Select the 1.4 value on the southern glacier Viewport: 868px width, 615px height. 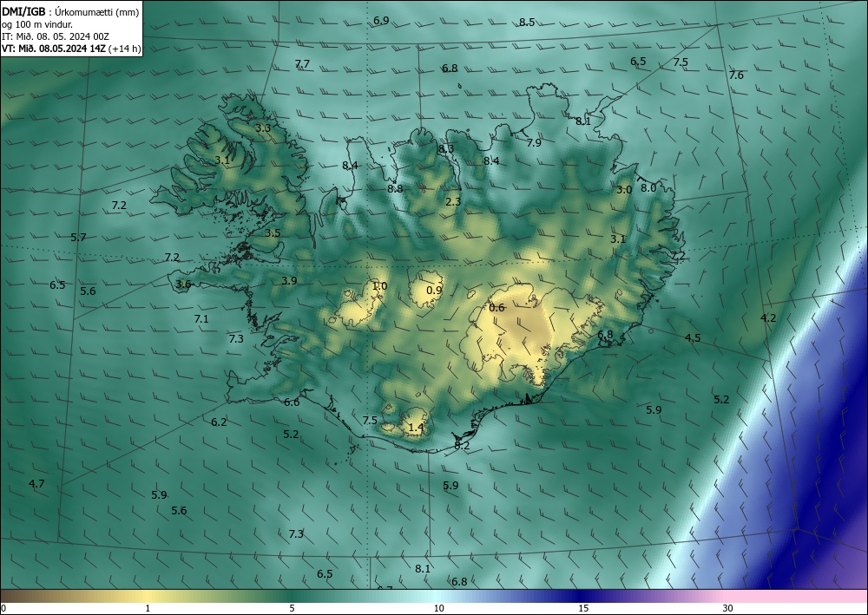click(x=416, y=428)
